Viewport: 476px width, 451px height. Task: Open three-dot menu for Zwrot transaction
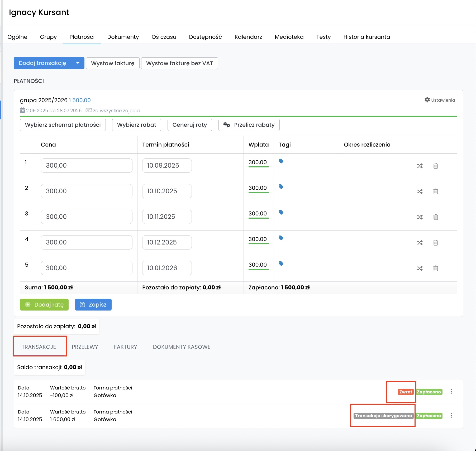pyautogui.click(x=451, y=392)
